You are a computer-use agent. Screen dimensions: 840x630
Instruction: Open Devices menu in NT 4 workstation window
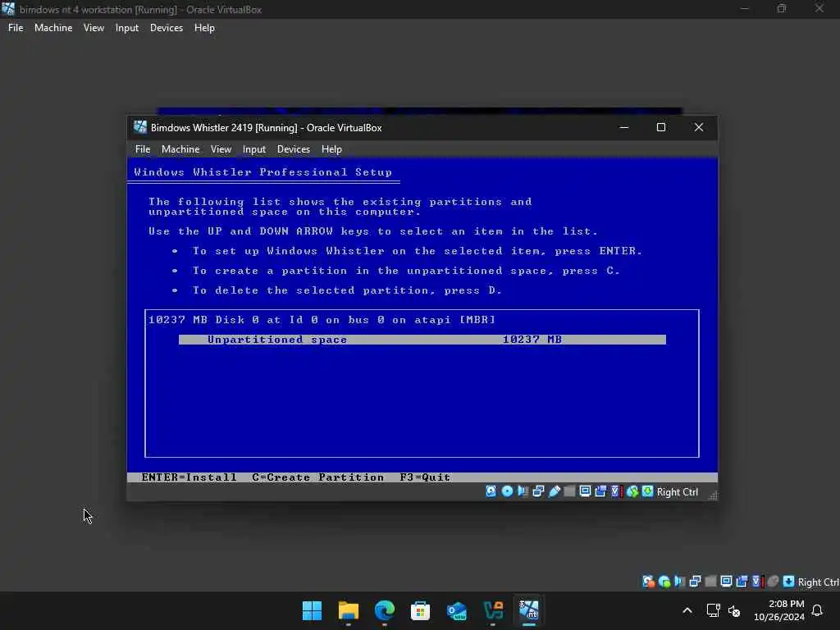tap(166, 27)
